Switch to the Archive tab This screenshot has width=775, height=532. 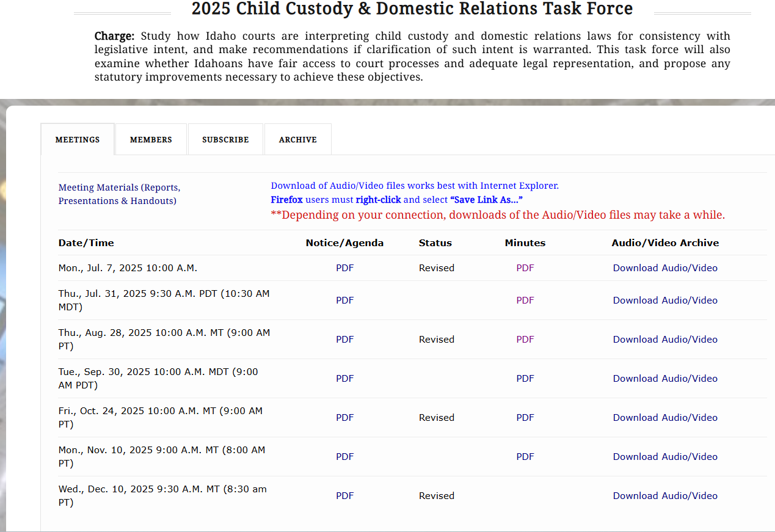[x=298, y=139]
